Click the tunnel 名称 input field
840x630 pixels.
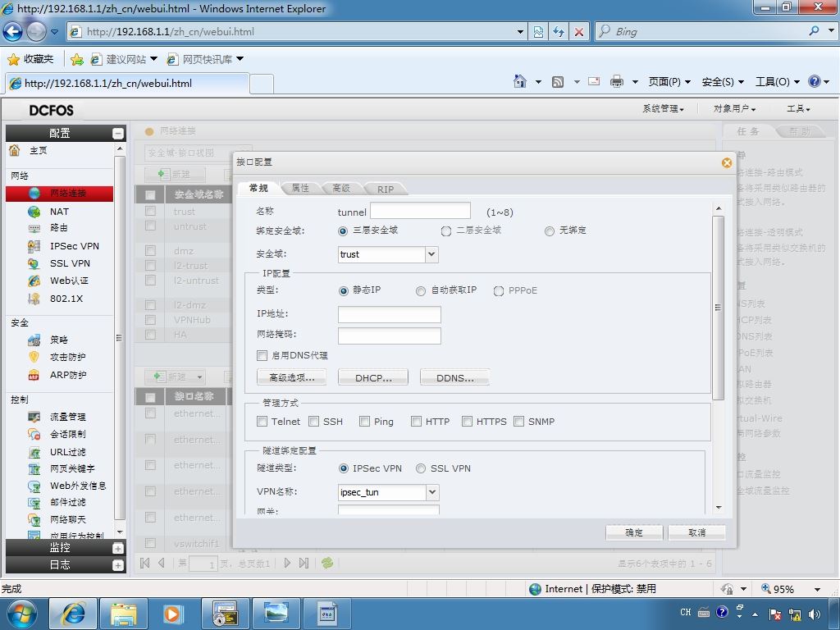[421, 211]
